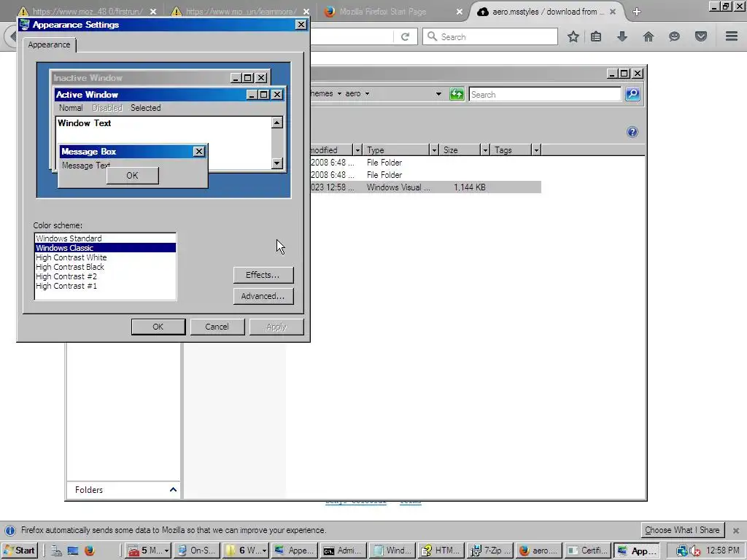Image resolution: width=747 pixels, height=560 pixels.
Task: Click the Explorer window Search field
Action: click(545, 94)
